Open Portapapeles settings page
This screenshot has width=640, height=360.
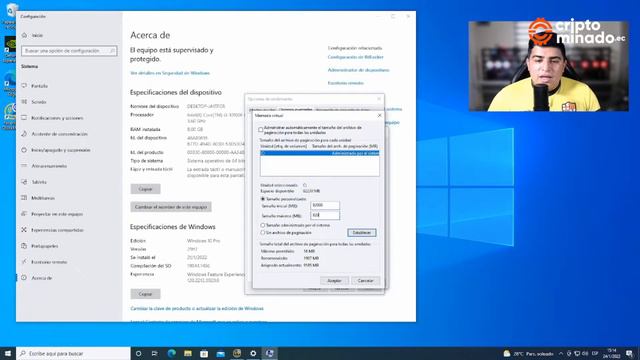[x=44, y=246]
